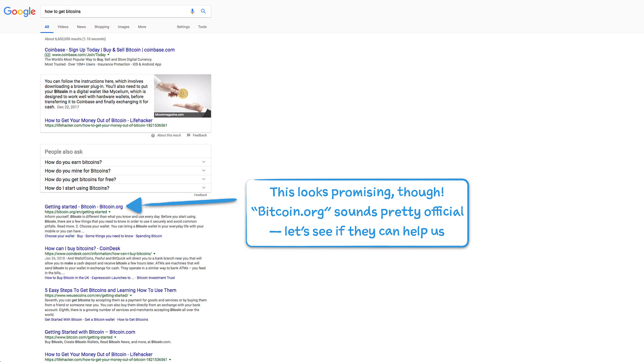Screen dimensions: 644x362
Task: Click the featured snippet Feedback flag icon
Action: click(189, 135)
